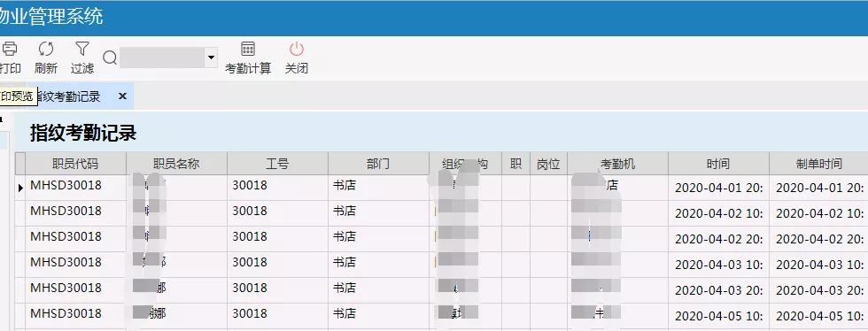Click the red 关闭 power icon
The height and width of the screenshot is (331, 868).
coord(297,50)
